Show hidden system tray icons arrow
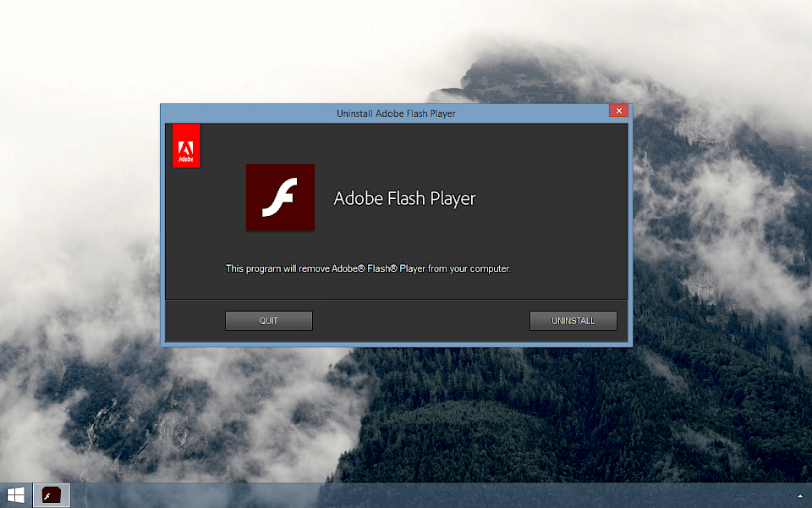The height and width of the screenshot is (508, 812). [x=800, y=496]
